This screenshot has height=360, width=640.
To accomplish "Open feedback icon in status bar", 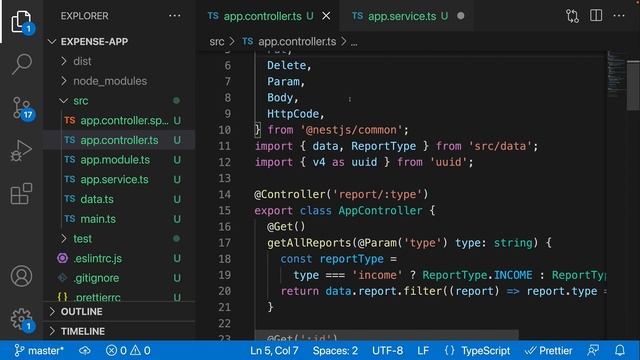I will tap(593, 350).
